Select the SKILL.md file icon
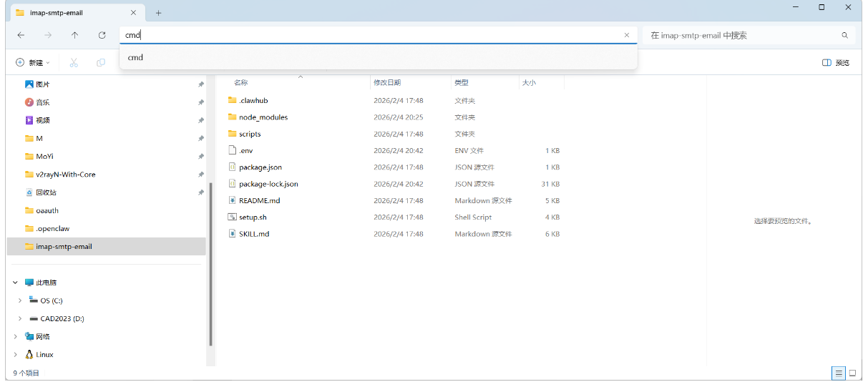This screenshot has width=868, height=387. click(232, 234)
